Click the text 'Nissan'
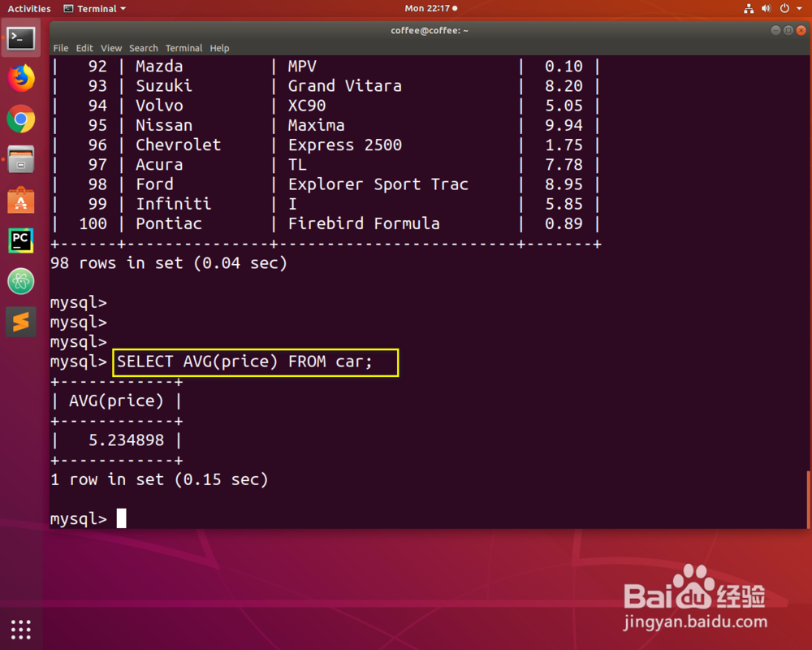Screen dimensions: 812x650 pos(164,125)
